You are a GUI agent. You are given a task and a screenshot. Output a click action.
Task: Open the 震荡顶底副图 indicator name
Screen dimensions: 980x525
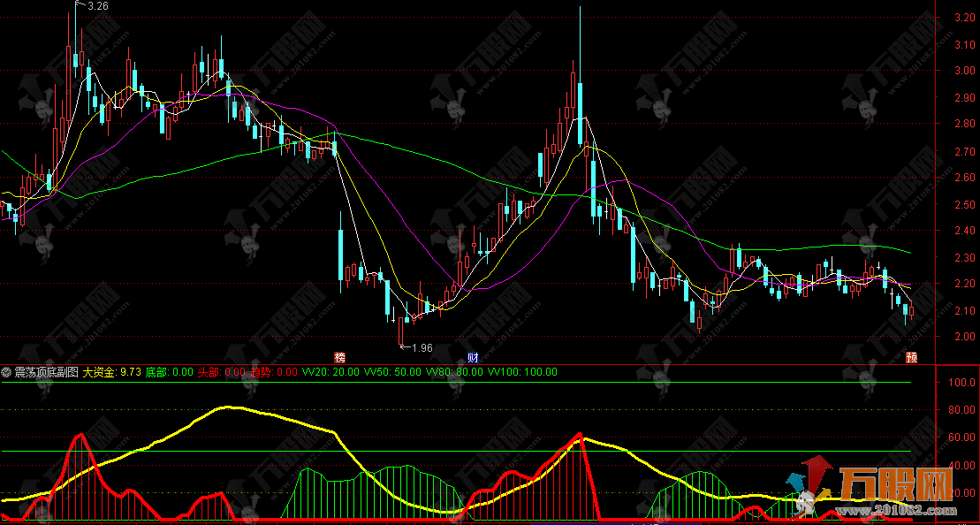pos(47,372)
